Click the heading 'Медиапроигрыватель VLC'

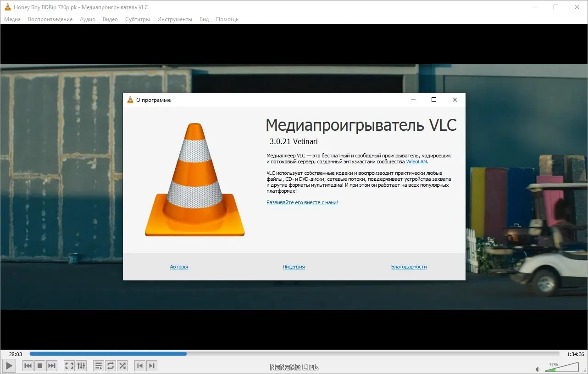[361, 125]
